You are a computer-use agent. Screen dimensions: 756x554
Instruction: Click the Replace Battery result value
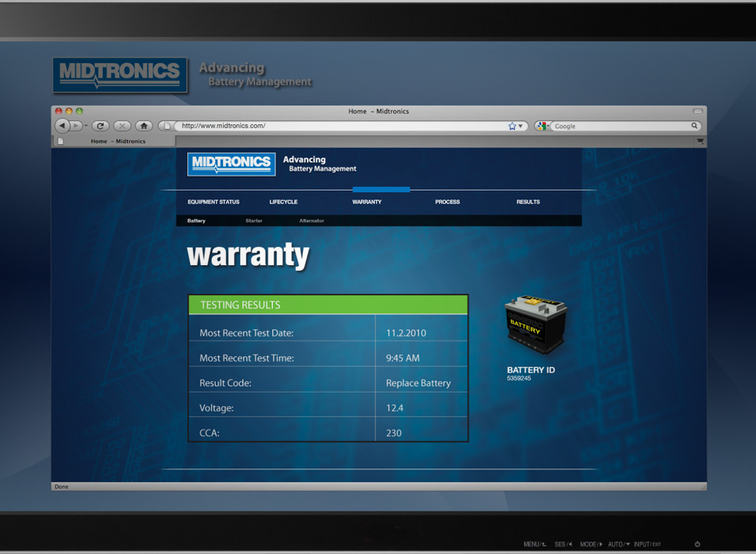click(x=418, y=383)
